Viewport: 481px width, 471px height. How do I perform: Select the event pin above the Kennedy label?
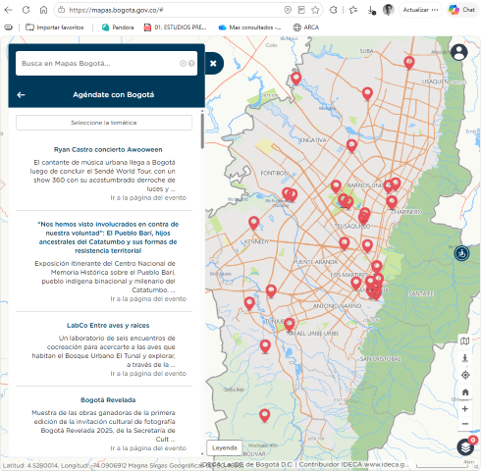coord(254,223)
